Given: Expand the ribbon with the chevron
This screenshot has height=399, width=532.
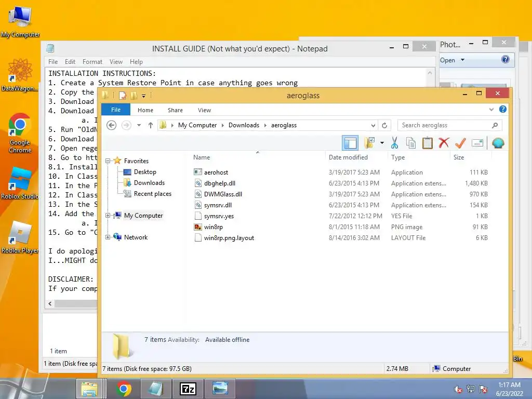Looking at the screenshot, I should point(491,109).
